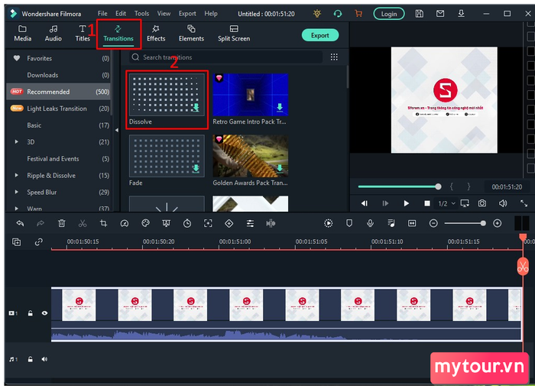
Task: Click the speed gauge icon
Action: (124, 223)
